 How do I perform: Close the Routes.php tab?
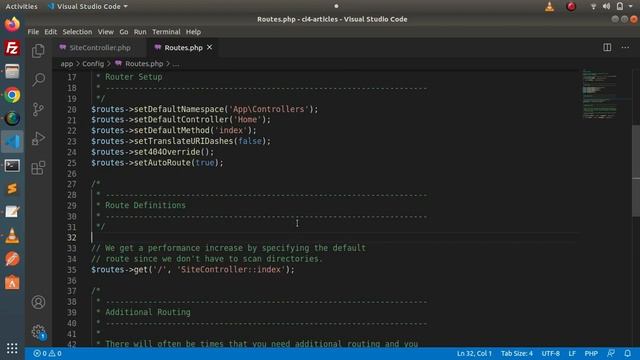(x=209, y=47)
